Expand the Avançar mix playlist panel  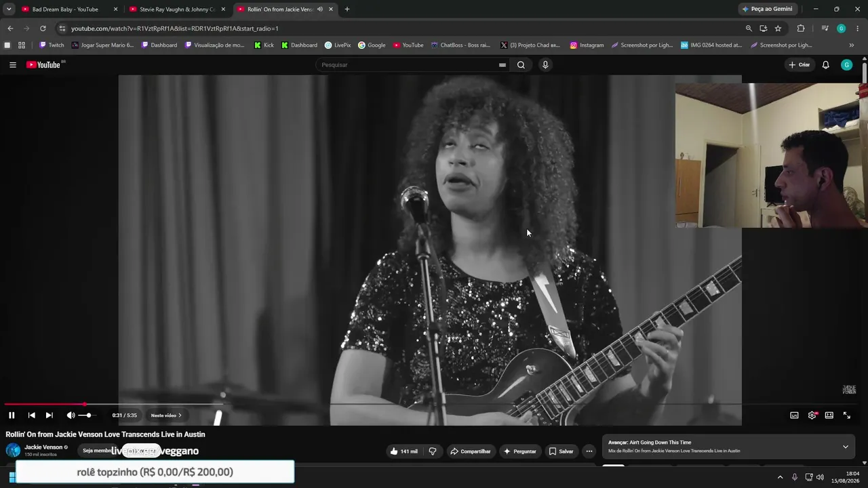[x=845, y=447]
